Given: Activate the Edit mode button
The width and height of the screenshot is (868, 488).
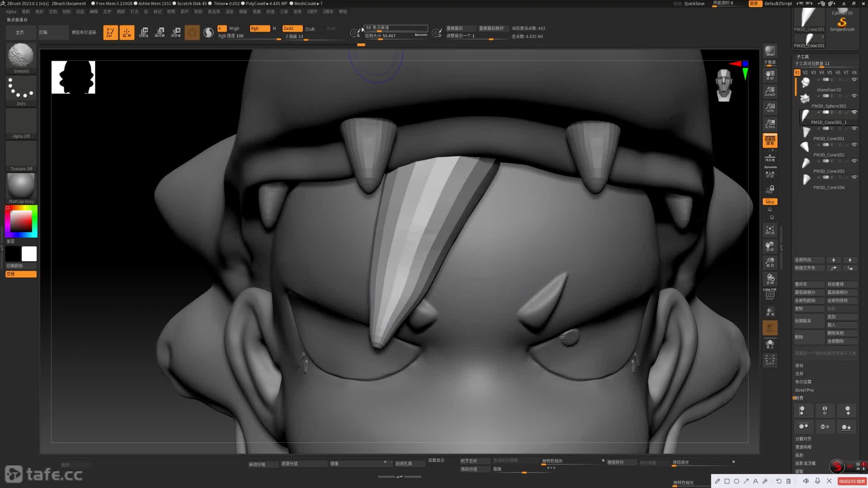Looking at the screenshot, I should click(110, 33).
